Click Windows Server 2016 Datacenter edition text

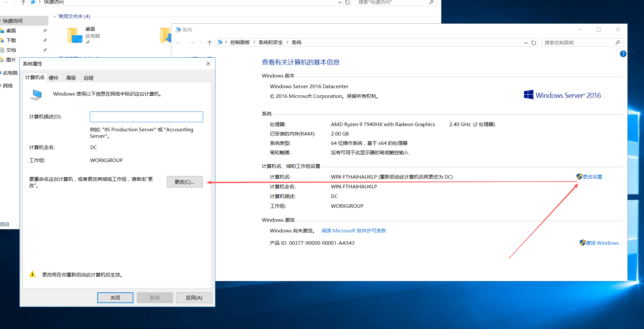[x=309, y=86]
